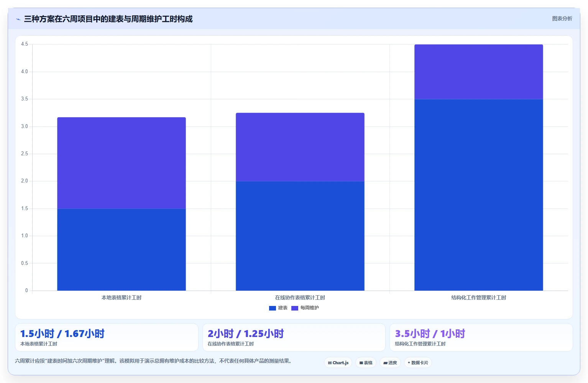The image size is (588, 383).
Task: Click the Chart.js tag chip
Action: [x=338, y=363]
